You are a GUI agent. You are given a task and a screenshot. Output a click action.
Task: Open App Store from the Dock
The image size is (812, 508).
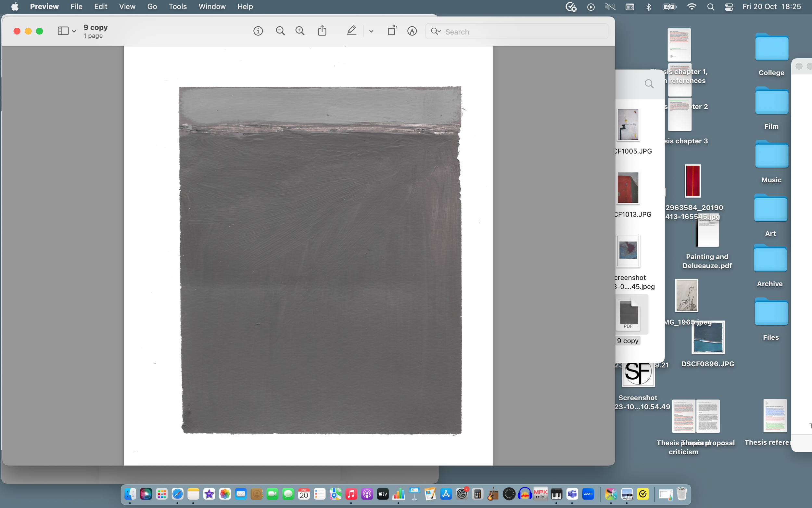[x=446, y=494]
